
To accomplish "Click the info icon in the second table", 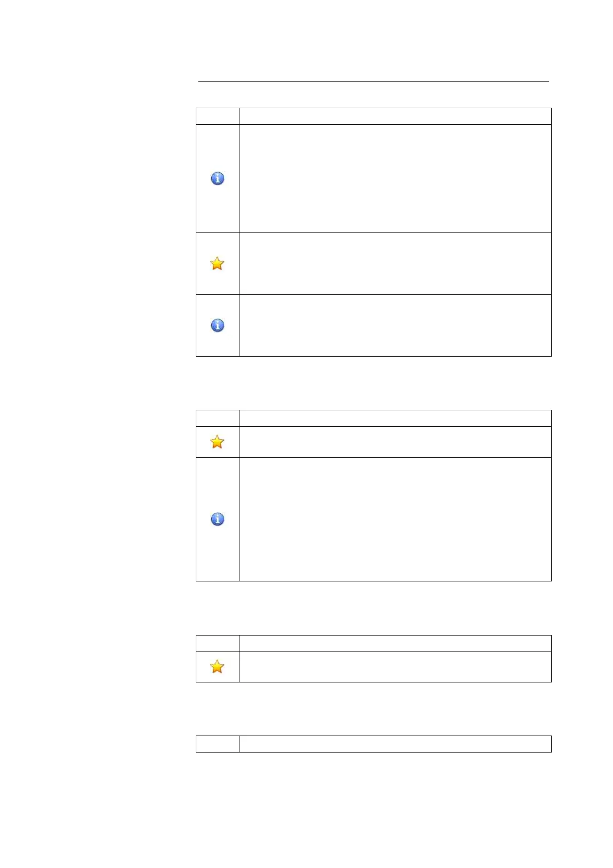I will 217,519.
